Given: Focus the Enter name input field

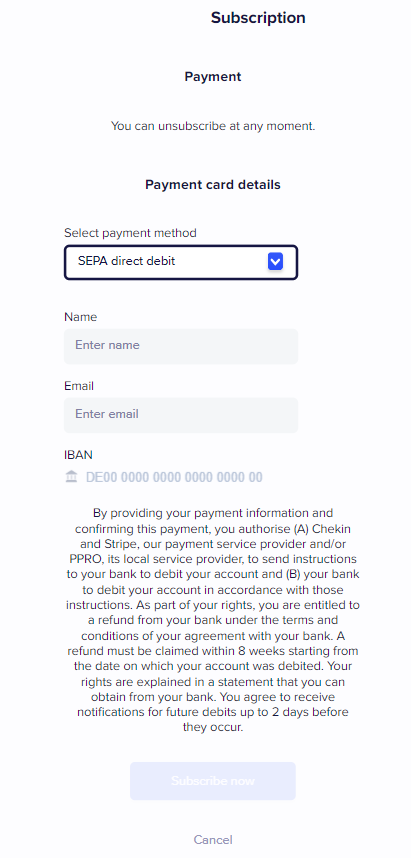Looking at the screenshot, I should [x=181, y=346].
